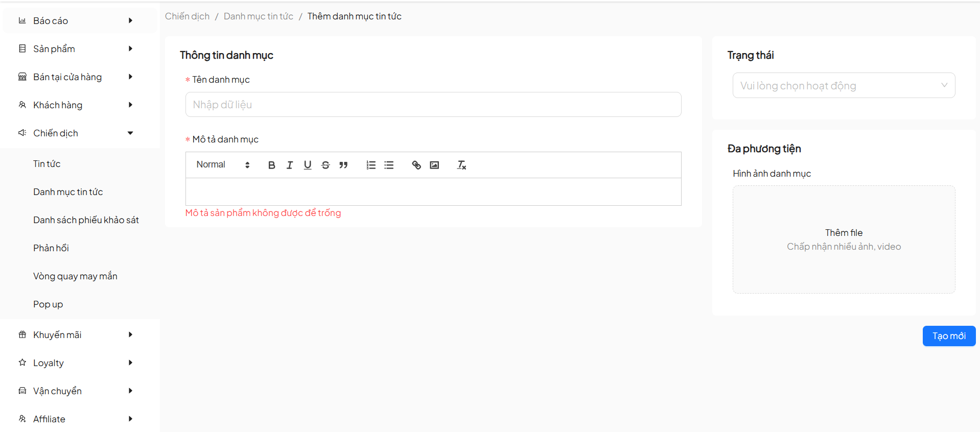Toggle bold formatting in description editor
Screen dimensions: 980x432
tap(271, 165)
